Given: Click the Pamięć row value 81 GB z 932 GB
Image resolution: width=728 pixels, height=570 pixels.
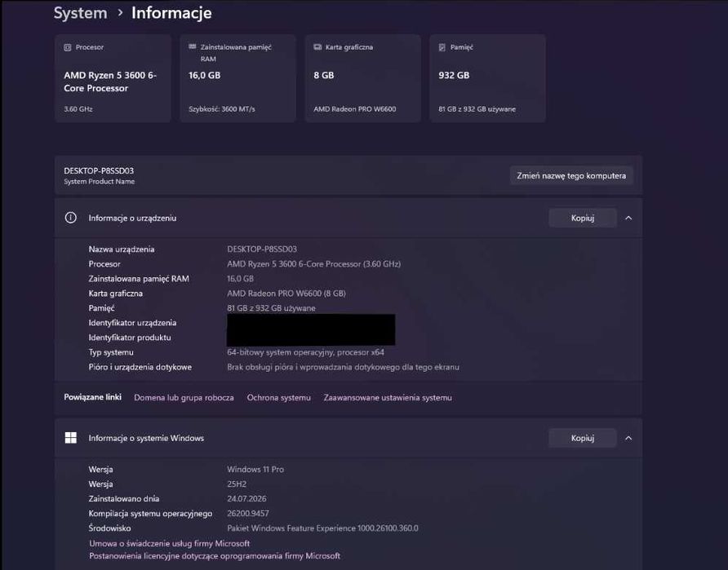Looking at the screenshot, I should pos(271,308).
